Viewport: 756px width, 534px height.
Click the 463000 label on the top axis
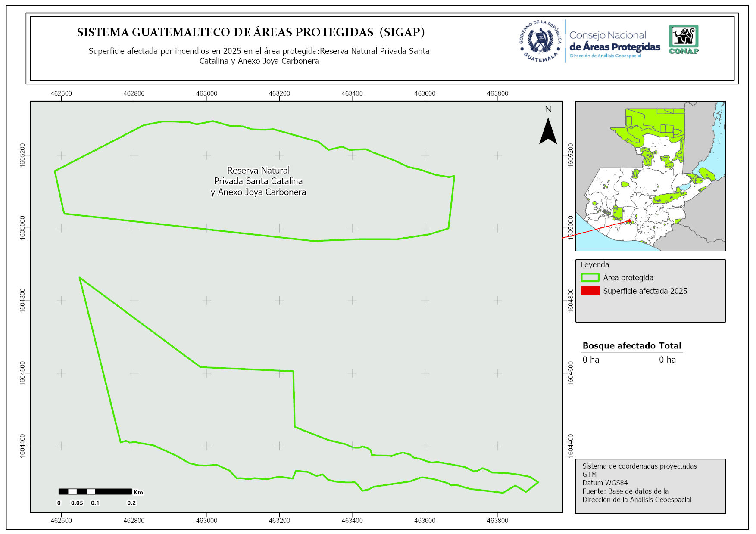[206, 93]
